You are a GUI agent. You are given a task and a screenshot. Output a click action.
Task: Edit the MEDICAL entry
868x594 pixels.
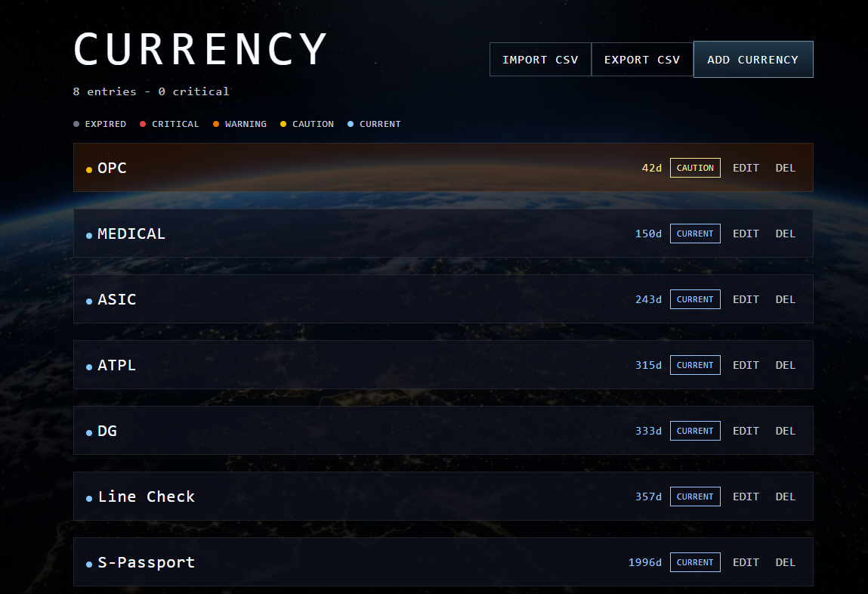(746, 234)
